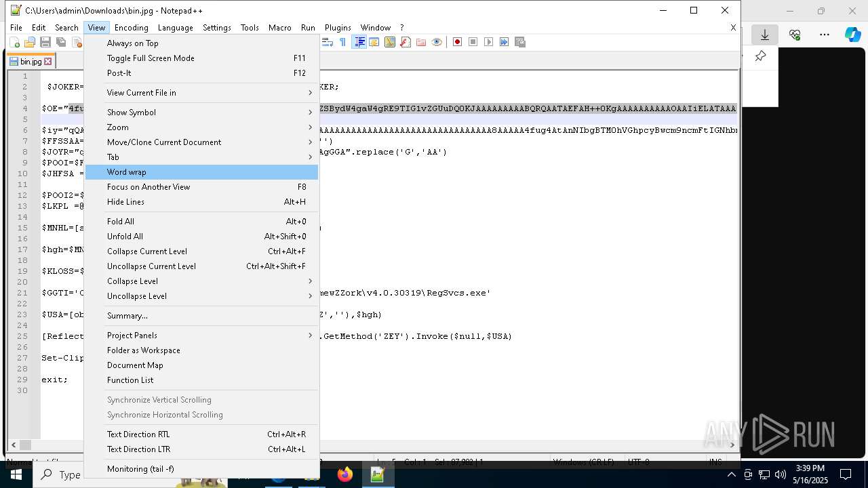
Task: Click the Save All toolbar icon
Action: tap(60, 42)
